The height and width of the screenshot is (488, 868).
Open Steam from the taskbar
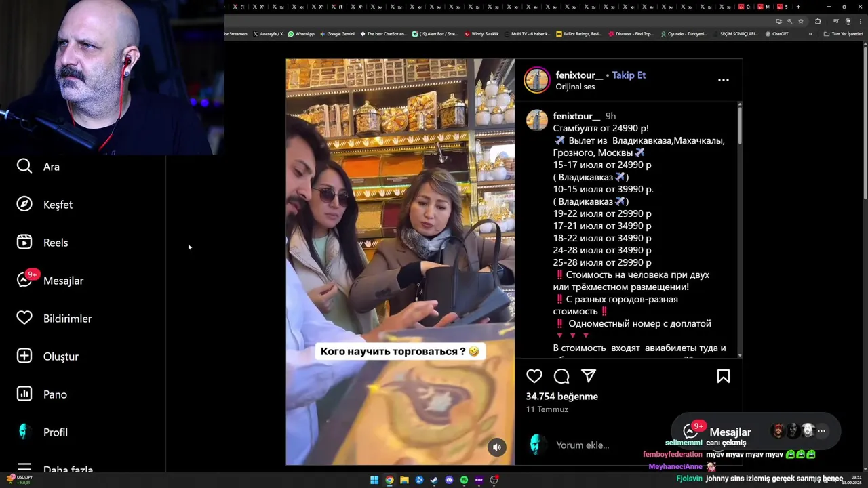(x=434, y=480)
